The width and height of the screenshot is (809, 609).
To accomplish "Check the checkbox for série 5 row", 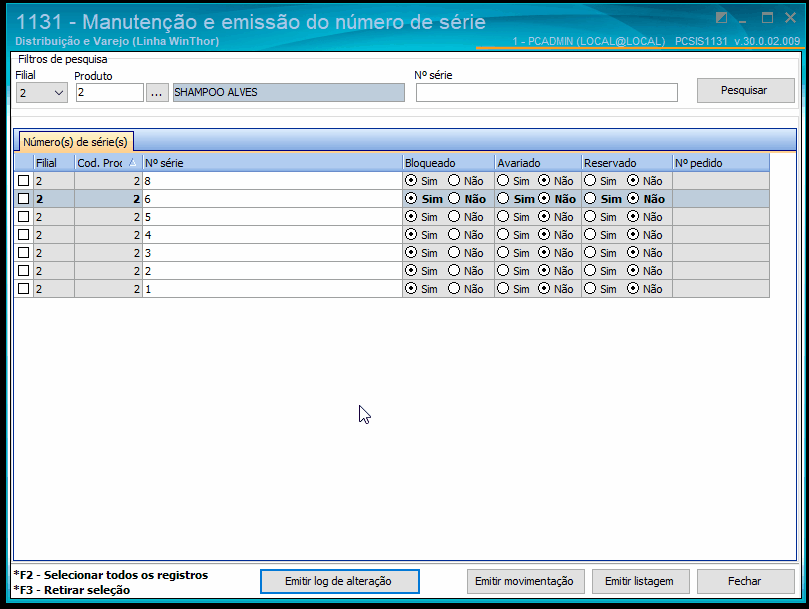I will pyautogui.click(x=23, y=217).
